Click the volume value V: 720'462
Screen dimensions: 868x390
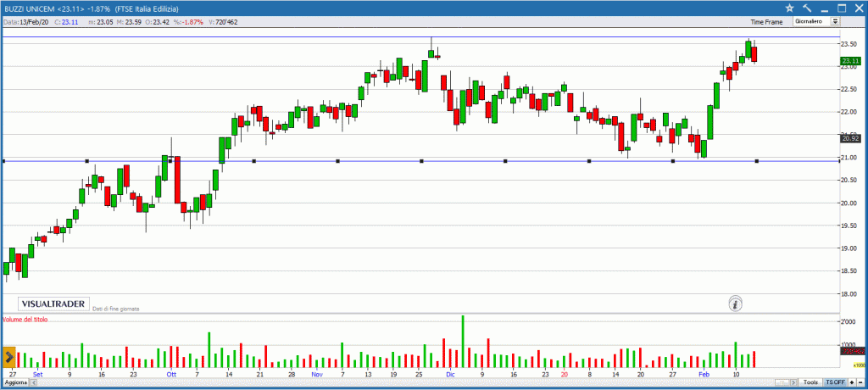(223, 21)
